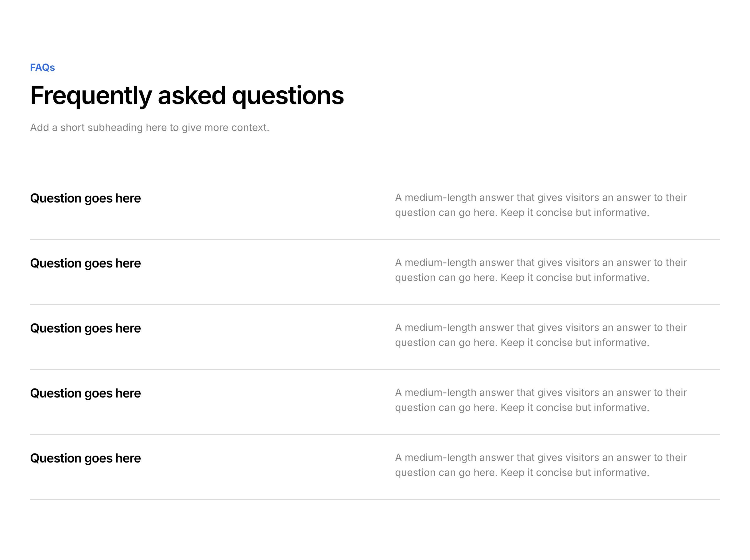Click the fifth question's answer text

pyautogui.click(x=540, y=465)
